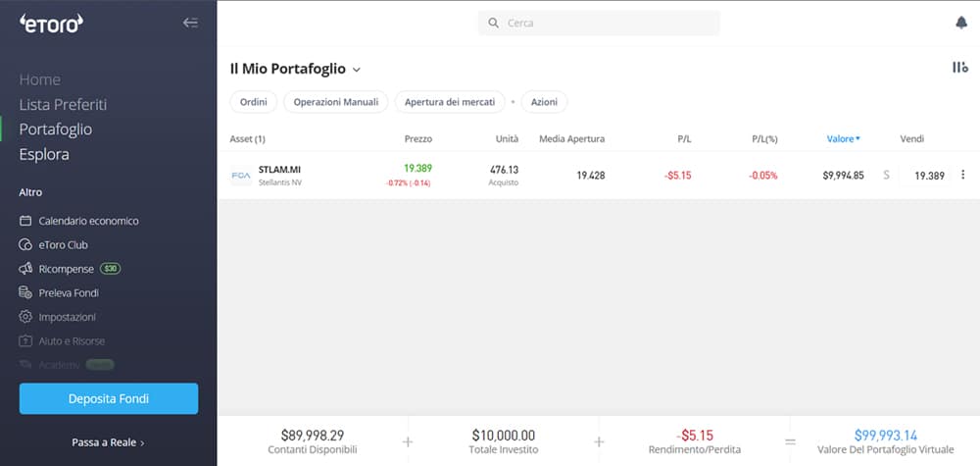The height and width of the screenshot is (466, 980).
Task: Click units value 476.13
Action: 504,170
